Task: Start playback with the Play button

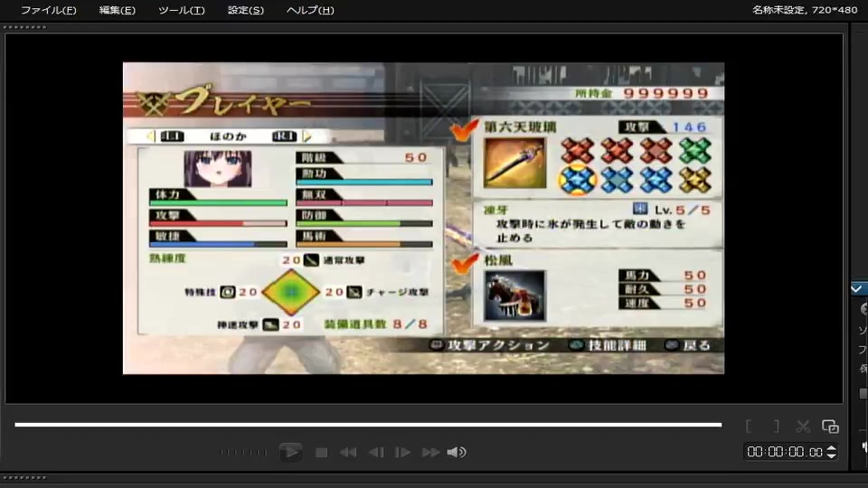Action: click(x=290, y=452)
